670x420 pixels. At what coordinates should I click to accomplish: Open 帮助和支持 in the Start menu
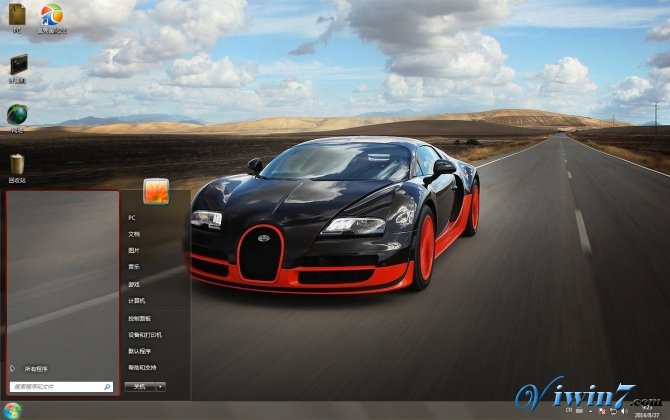[x=142, y=367]
